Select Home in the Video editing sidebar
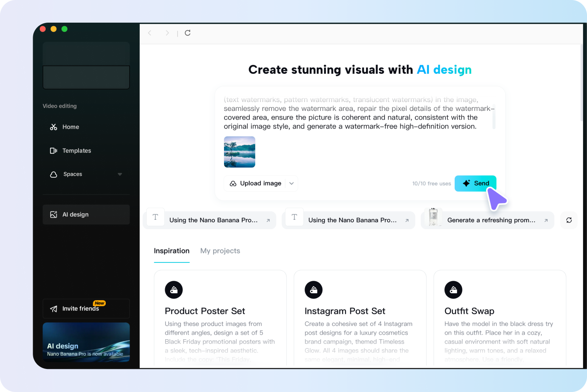587x392 pixels. click(70, 127)
